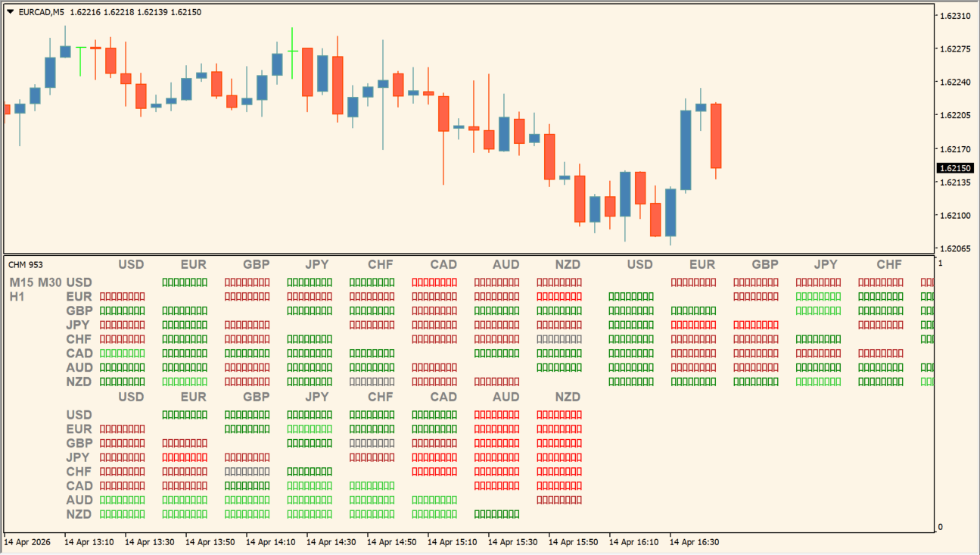
Task: Switch heatmap to the M30 timeframe
Action: (x=50, y=282)
